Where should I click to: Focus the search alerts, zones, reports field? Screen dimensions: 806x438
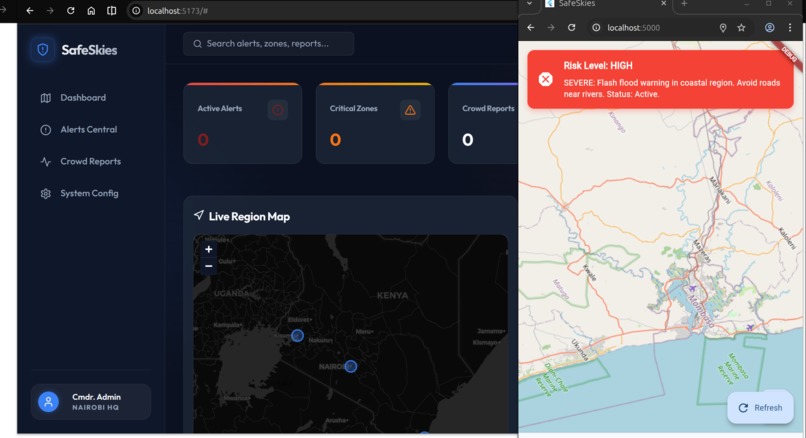pos(268,44)
